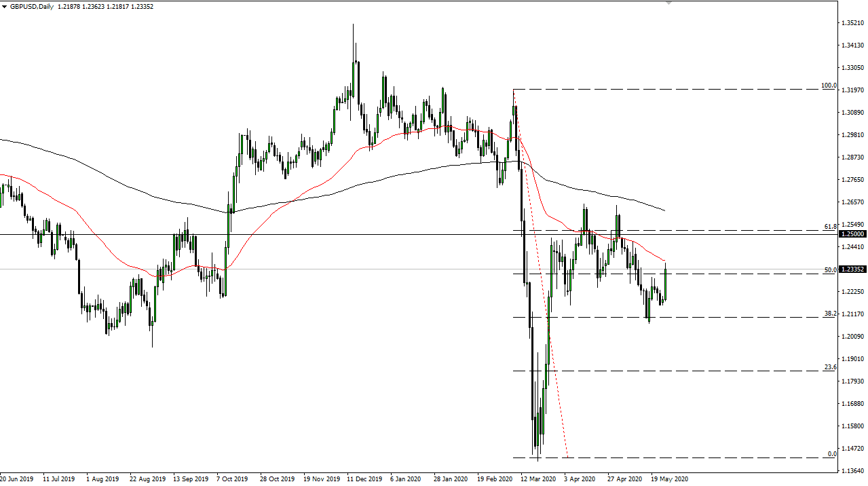
Task: Select the Fibonacci 50.0 level label
Action: coord(829,270)
